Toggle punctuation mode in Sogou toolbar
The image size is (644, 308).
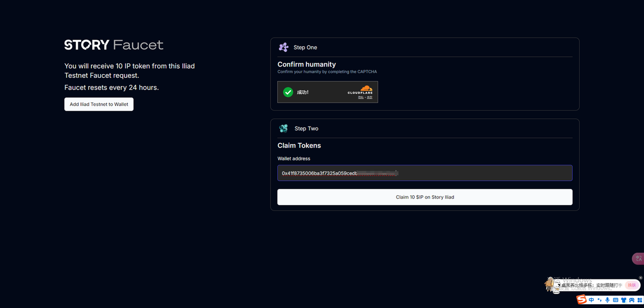[599, 300]
